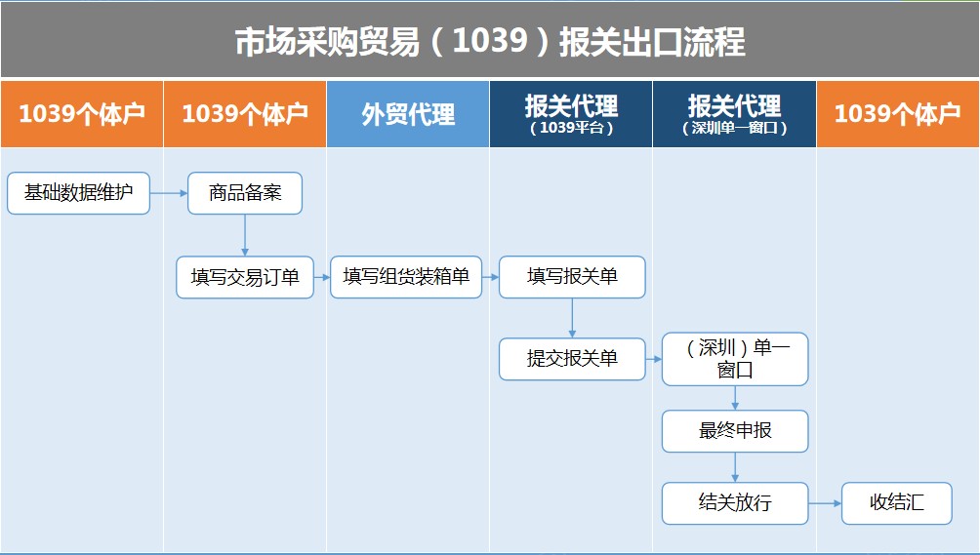The height and width of the screenshot is (555, 980).
Task: Click the second orange 1039个体户 header
Action: 245,114
